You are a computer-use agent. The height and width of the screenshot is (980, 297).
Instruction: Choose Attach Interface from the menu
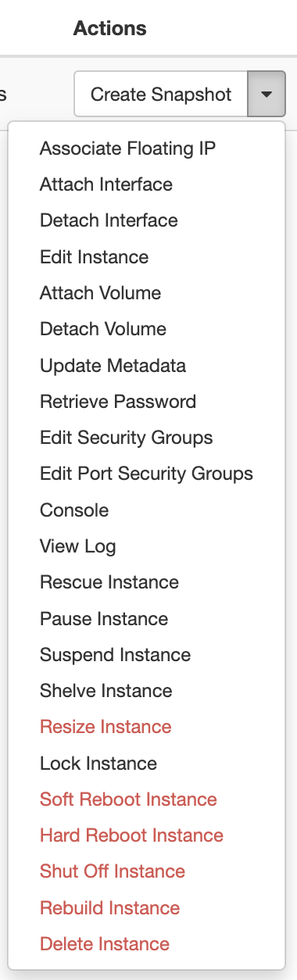coord(106,184)
